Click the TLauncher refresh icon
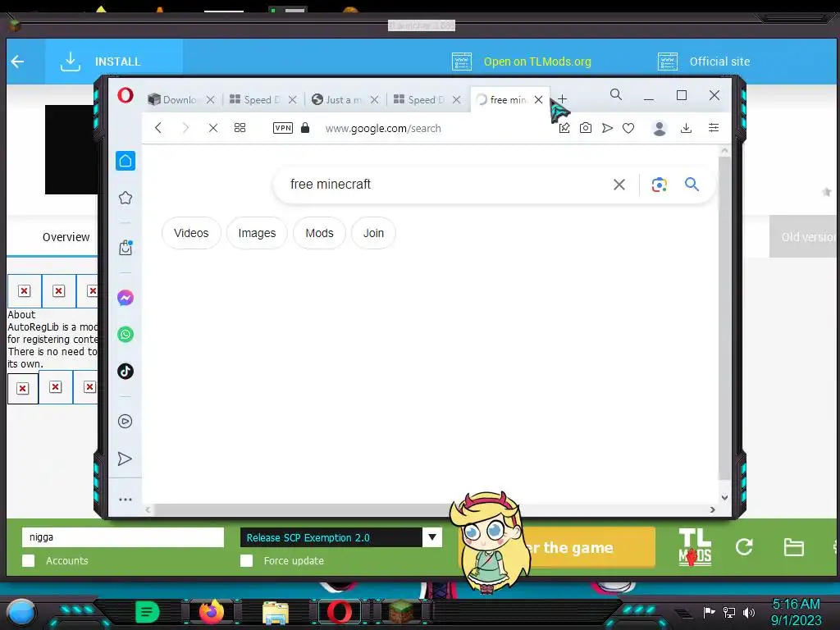 click(x=744, y=547)
